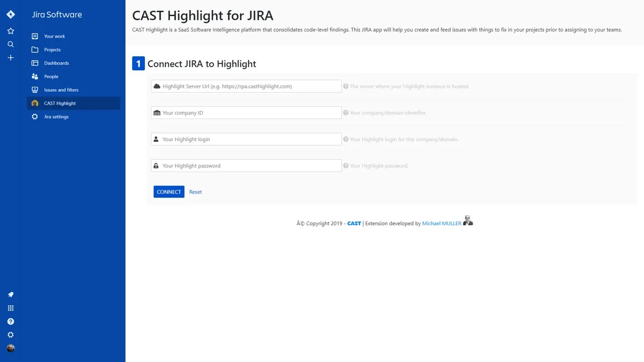Screen dimensions: 644x362
Task: Click the rocket notifications icon
Action: pos(10,294)
